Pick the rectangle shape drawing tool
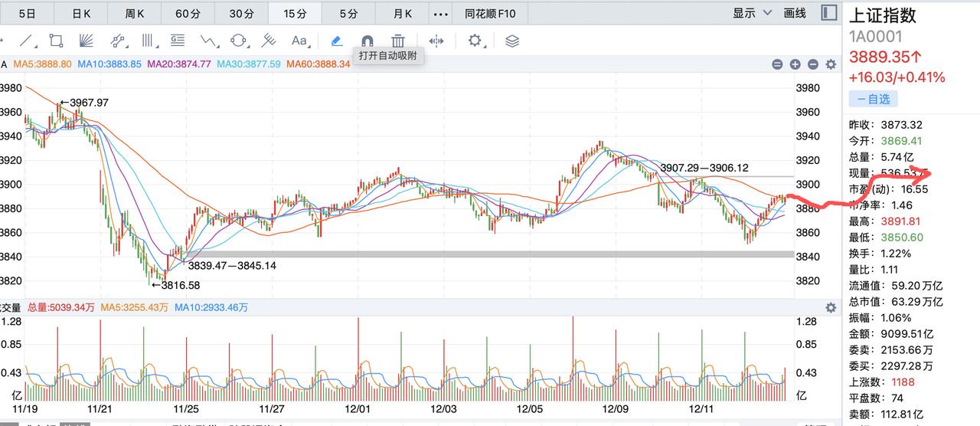This screenshot has height=426, width=980. (x=56, y=41)
